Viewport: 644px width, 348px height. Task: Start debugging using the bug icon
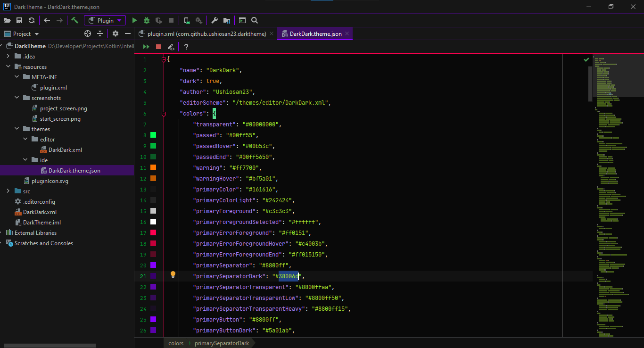(x=146, y=20)
